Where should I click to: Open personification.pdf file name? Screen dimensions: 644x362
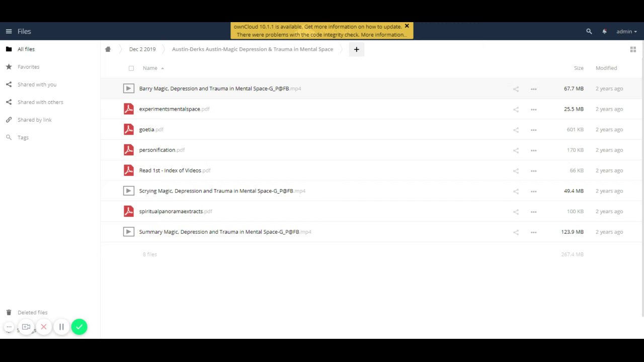tap(162, 150)
